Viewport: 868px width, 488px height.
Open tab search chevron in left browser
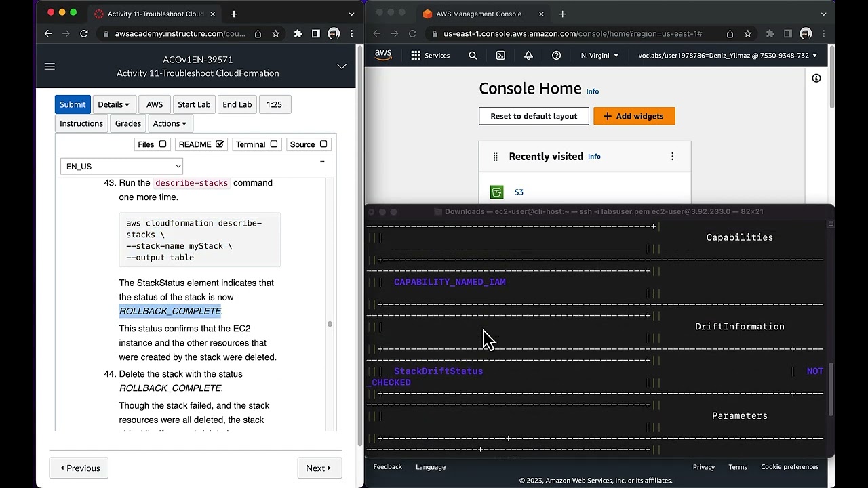(x=351, y=14)
